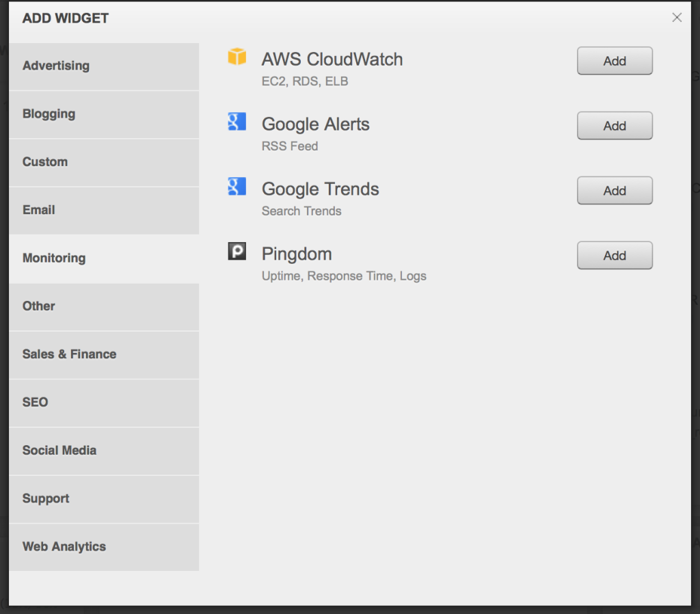
Task: Close the Add Widget dialog
Action: (677, 17)
